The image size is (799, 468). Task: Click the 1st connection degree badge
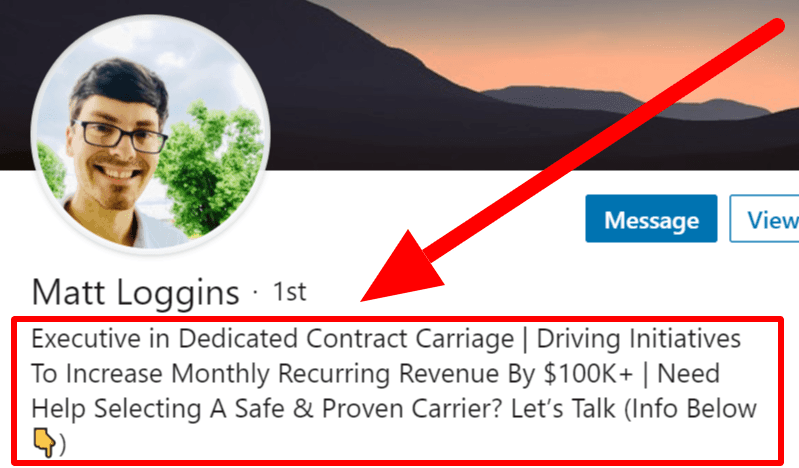point(289,292)
